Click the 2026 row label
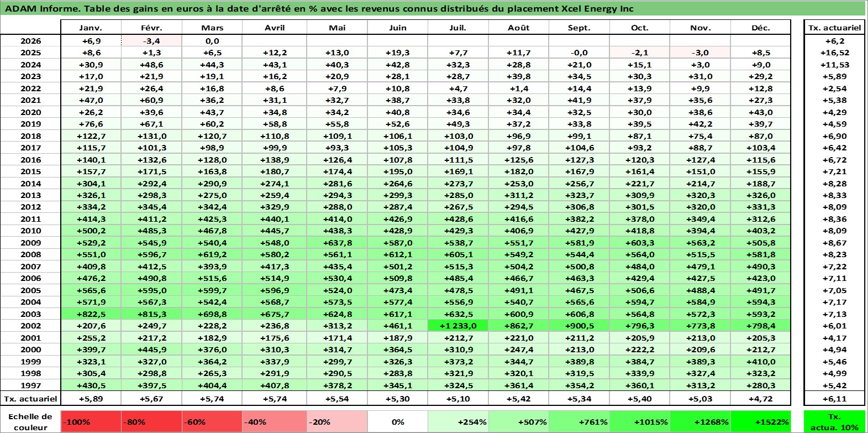 click(x=30, y=41)
